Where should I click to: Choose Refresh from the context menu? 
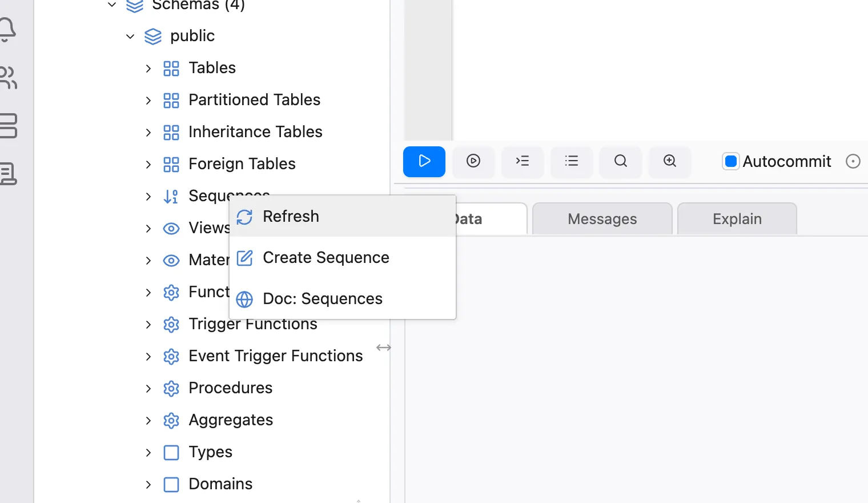coord(343,217)
